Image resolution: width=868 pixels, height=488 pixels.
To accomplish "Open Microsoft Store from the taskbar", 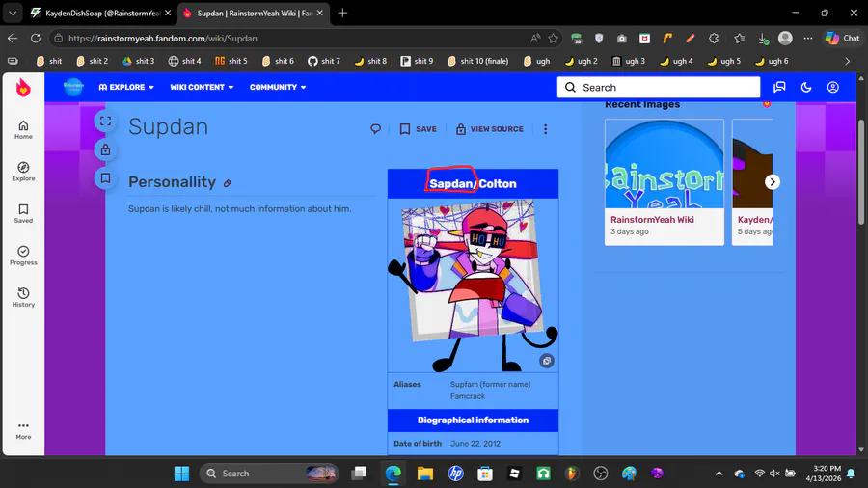I will click(485, 474).
